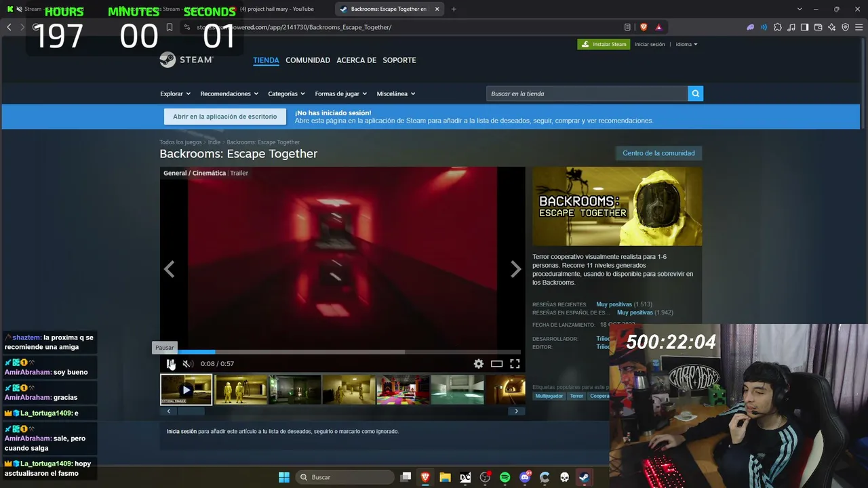
Task: Open the Brave VPN shield icon
Action: pos(846,27)
